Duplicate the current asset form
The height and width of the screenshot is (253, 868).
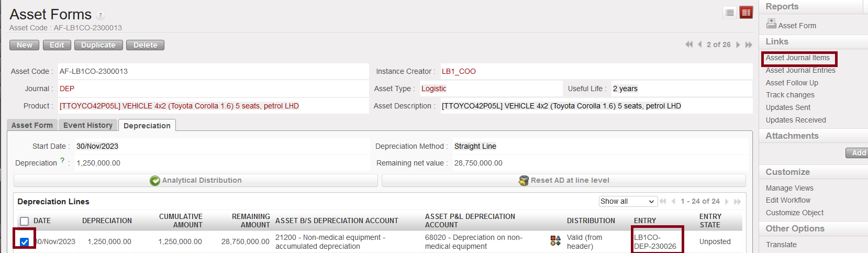click(x=98, y=45)
